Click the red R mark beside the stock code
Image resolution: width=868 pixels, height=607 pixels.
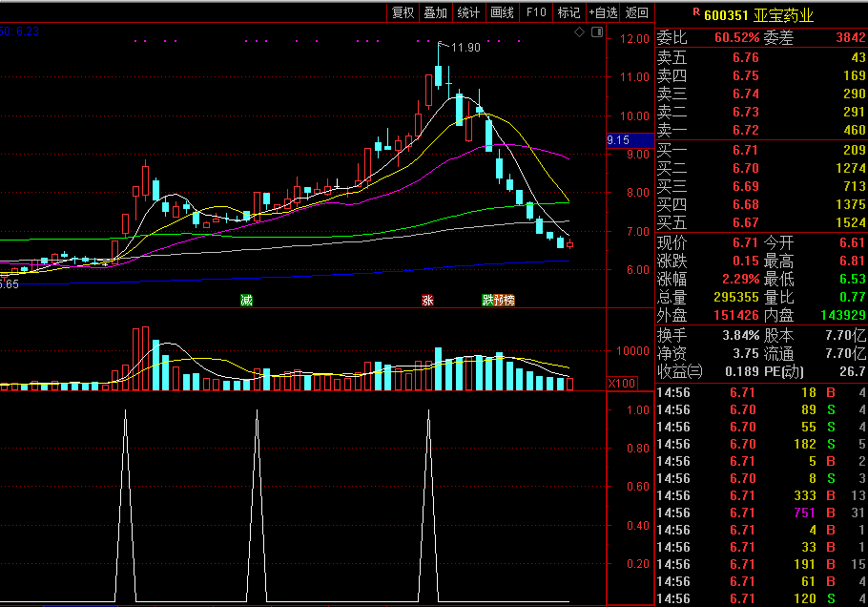(x=696, y=11)
